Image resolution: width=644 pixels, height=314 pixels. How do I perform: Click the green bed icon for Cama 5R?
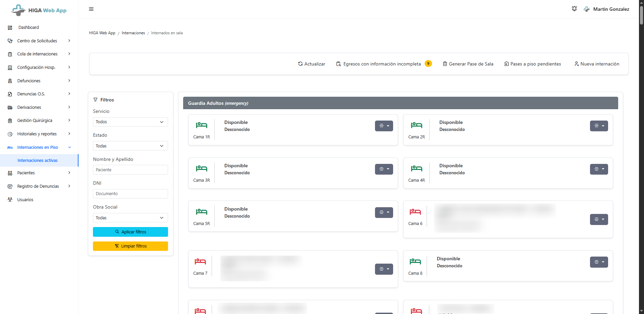point(202,212)
